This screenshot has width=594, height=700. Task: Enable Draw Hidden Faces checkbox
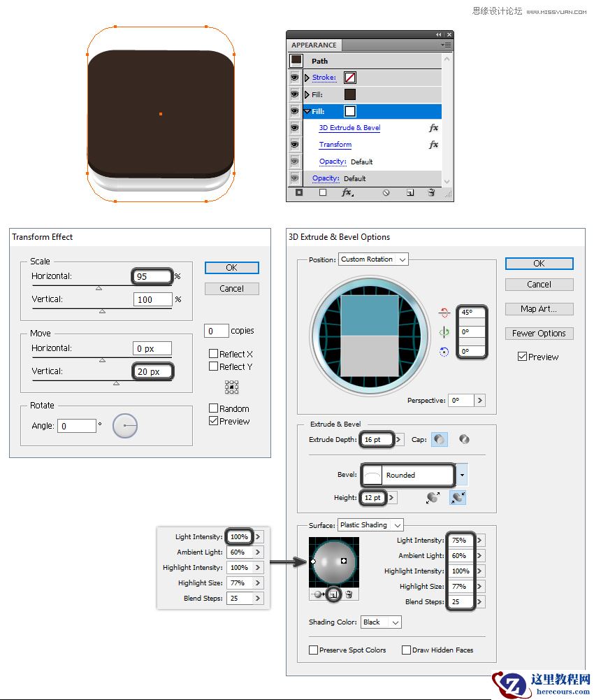point(406,650)
